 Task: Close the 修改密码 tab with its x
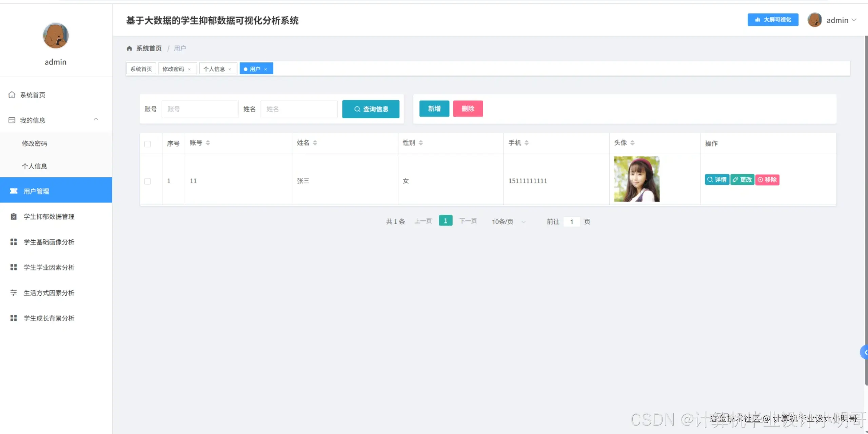click(x=190, y=69)
